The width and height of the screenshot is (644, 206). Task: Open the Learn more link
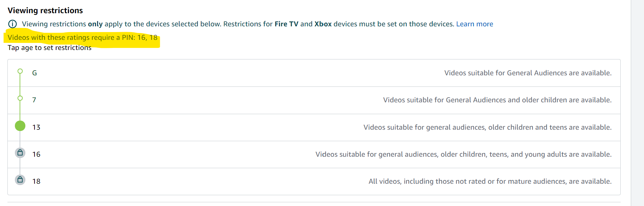474,24
